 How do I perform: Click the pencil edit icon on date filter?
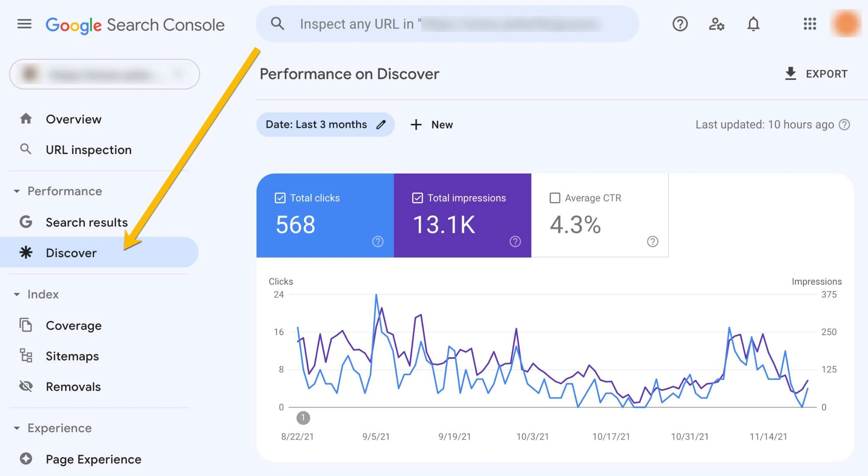[x=381, y=124]
